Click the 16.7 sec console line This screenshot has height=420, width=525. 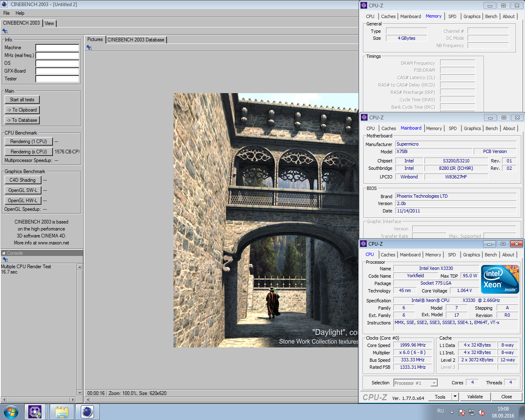(x=9, y=272)
